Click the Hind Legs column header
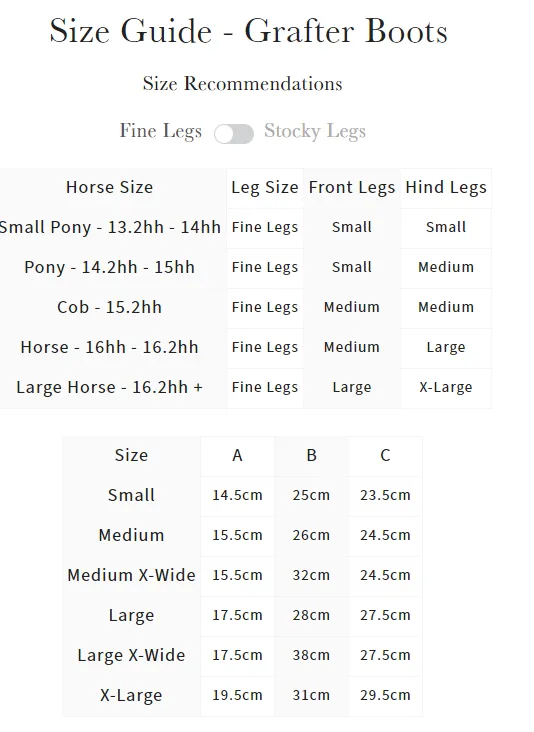The width and height of the screenshot is (534, 732). click(446, 187)
